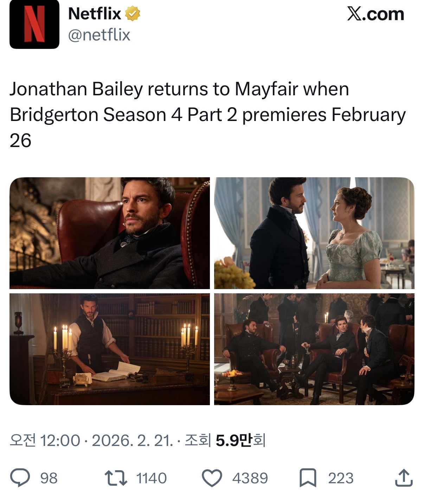The height and width of the screenshot is (504, 424).
Task: Click the 223 bookmarks count
Action: [x=341, y=478]
